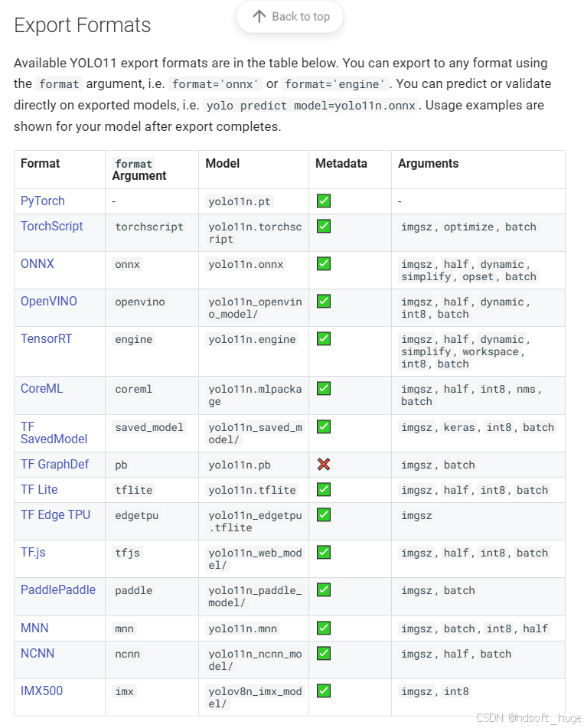The image size is (584, 728).
Task: Visit the TensorRT link
Action: coord(47,339)
